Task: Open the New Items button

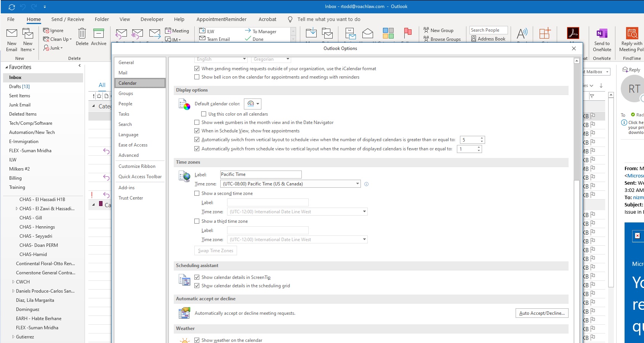Action: pos(28,39)
